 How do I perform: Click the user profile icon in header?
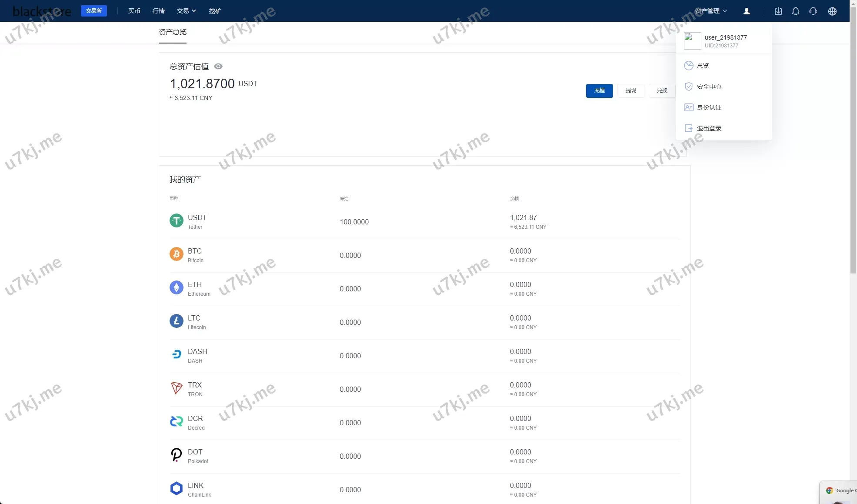coord(747,11)
